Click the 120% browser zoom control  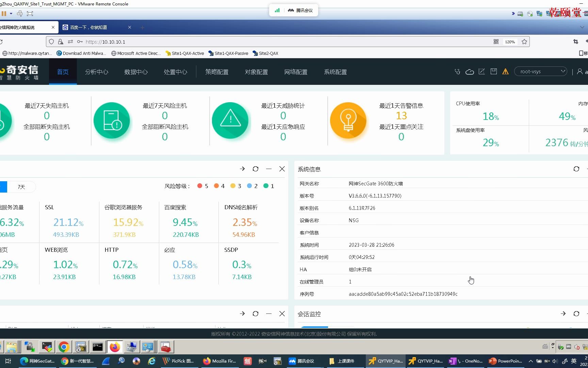point(510,42)
